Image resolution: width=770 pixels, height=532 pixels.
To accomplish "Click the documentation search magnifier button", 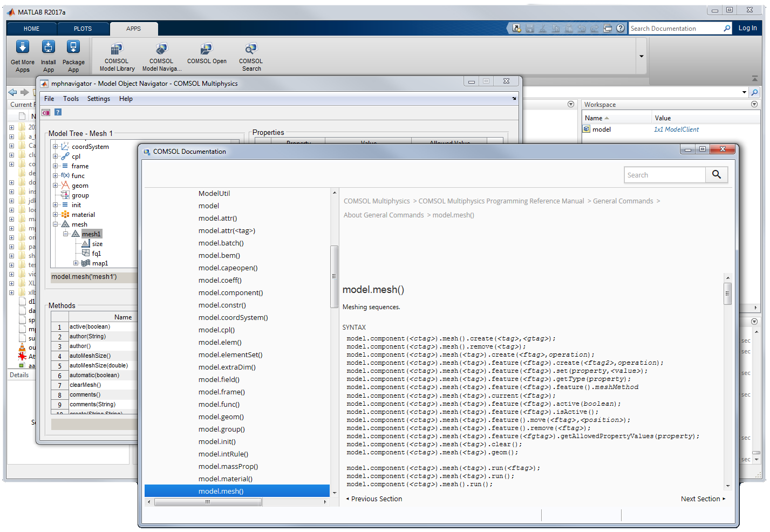I will [x=716, y=175].
